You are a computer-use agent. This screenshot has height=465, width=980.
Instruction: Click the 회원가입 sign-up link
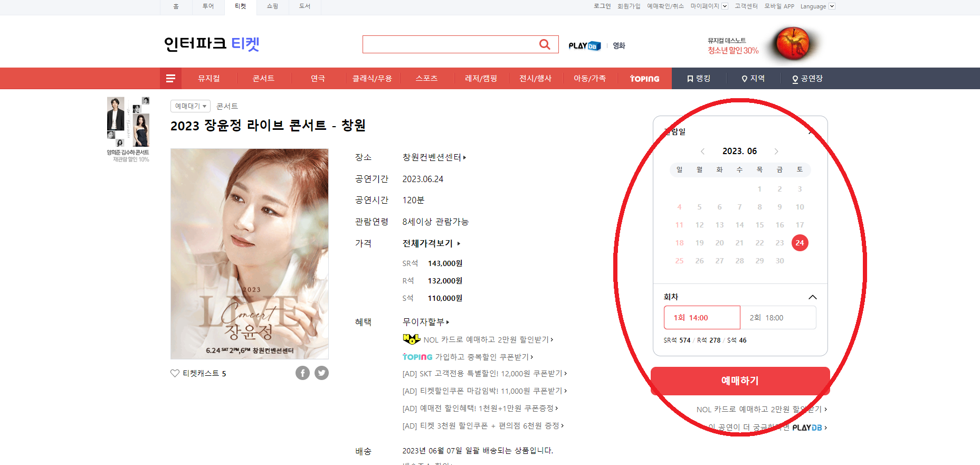[x=629, y=6]
